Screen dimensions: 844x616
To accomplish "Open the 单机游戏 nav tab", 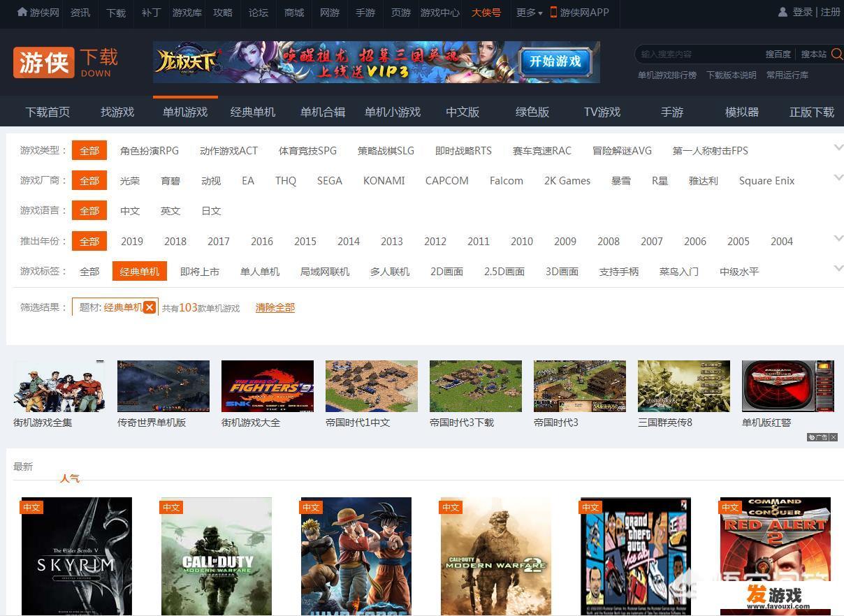I will click(185, 112).
